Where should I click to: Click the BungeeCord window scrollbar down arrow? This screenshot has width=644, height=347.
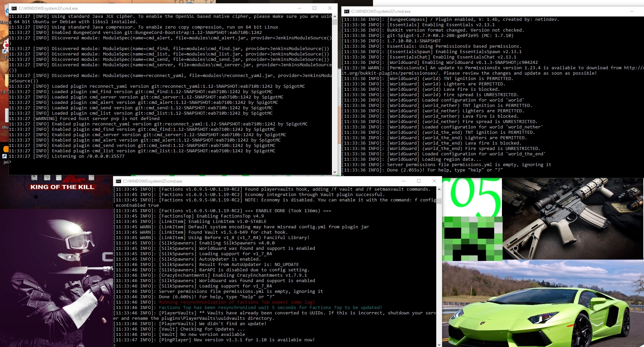335,172
